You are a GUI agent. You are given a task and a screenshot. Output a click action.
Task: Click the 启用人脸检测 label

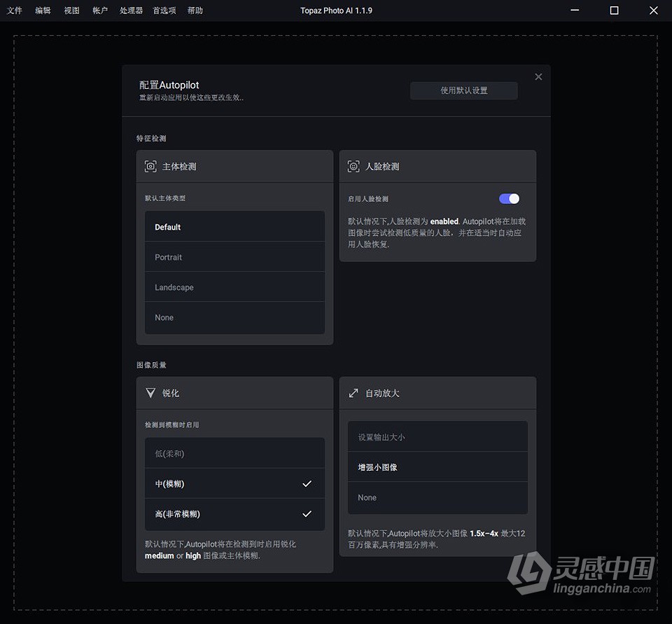click(x=368, y=199)
